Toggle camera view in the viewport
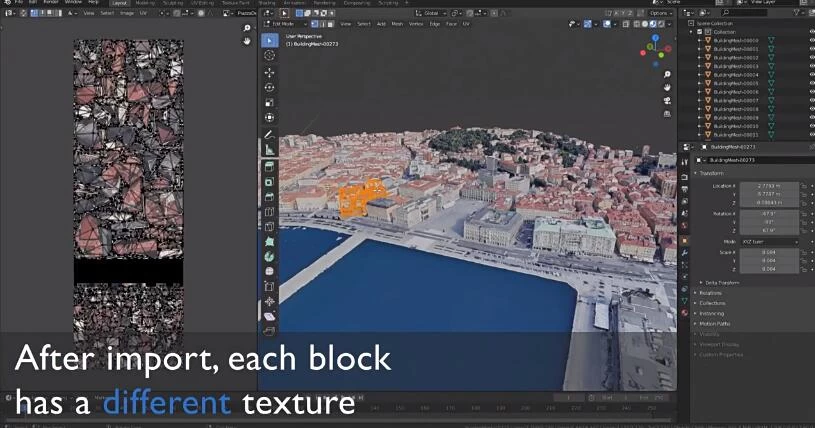Image resolution: width=815 pixels, height=428 pixels. point(667,101)
